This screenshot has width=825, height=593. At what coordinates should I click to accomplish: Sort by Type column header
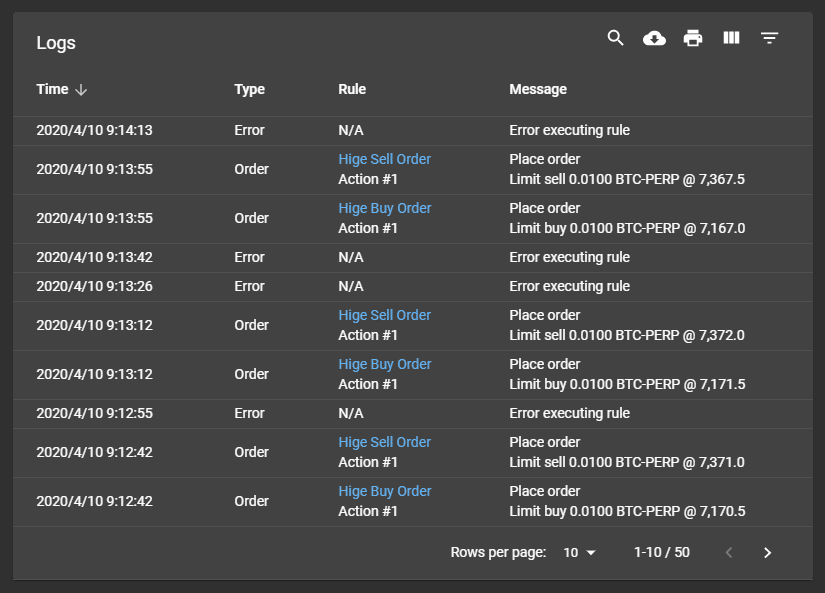pos(249,89)
